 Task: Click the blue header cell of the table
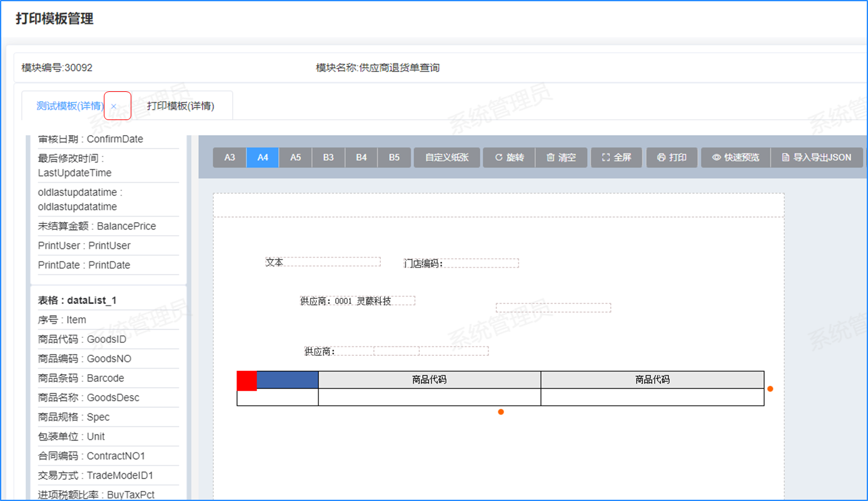tap(288, 380)
